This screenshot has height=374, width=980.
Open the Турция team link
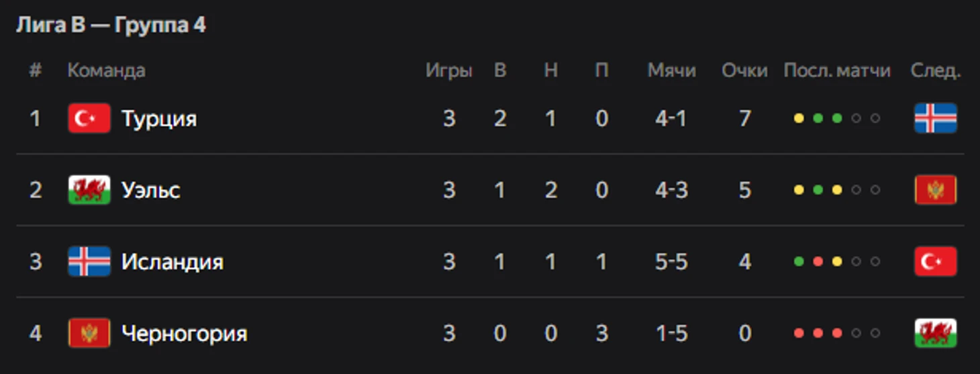click(159, 119)
